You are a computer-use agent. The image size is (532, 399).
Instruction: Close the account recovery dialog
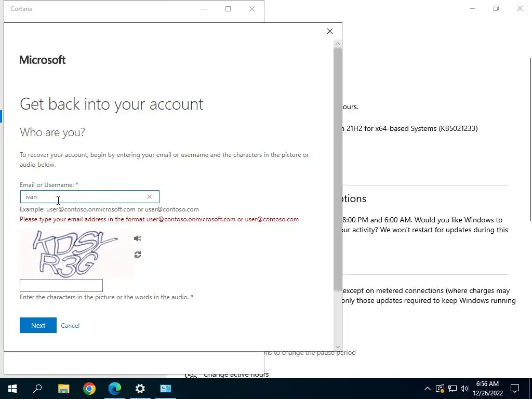(330, 31)
